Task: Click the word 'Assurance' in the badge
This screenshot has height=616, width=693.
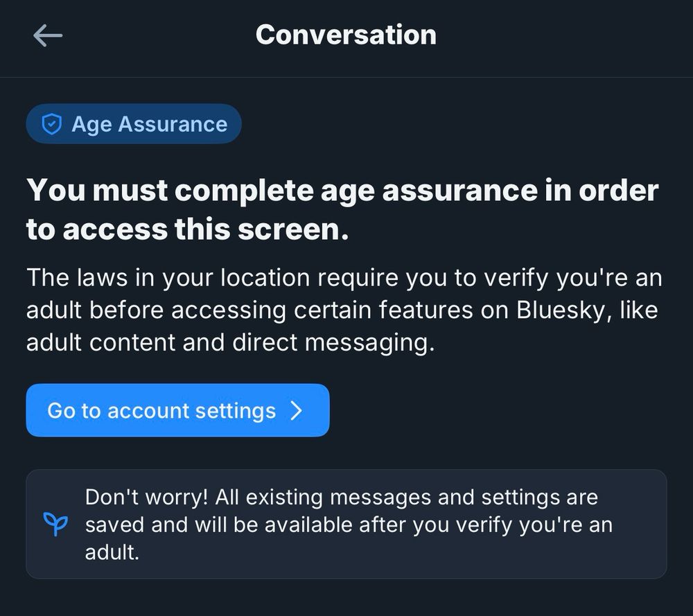Action: pyautogui.click(x=173, y=125)
